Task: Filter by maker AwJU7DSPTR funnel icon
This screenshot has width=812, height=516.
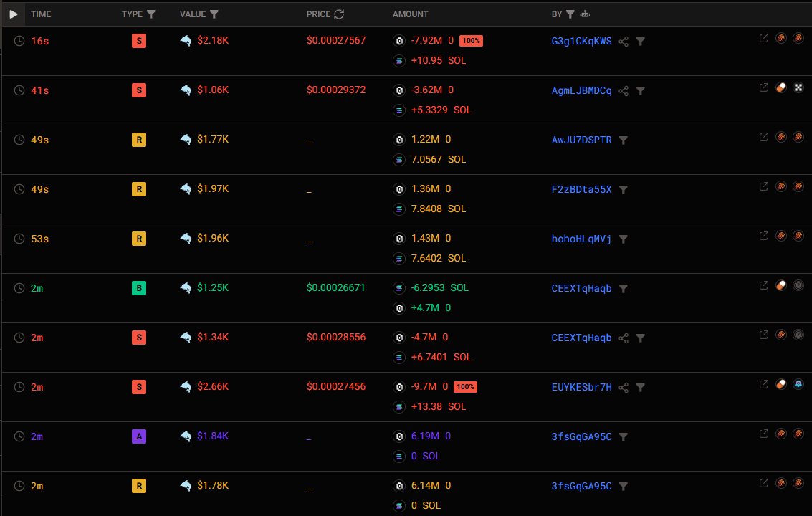Action: tap(624, 140)
